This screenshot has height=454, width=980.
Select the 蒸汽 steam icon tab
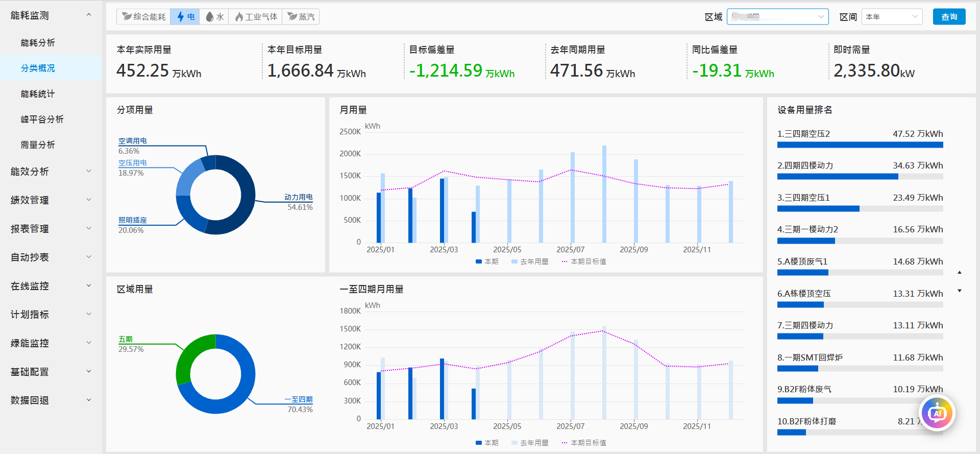(292, 17)
